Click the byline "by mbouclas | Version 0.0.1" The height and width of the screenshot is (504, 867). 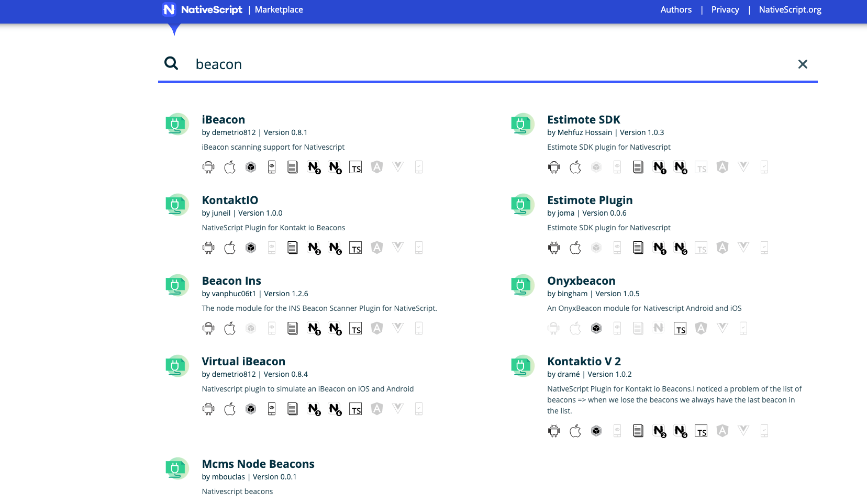249,477
